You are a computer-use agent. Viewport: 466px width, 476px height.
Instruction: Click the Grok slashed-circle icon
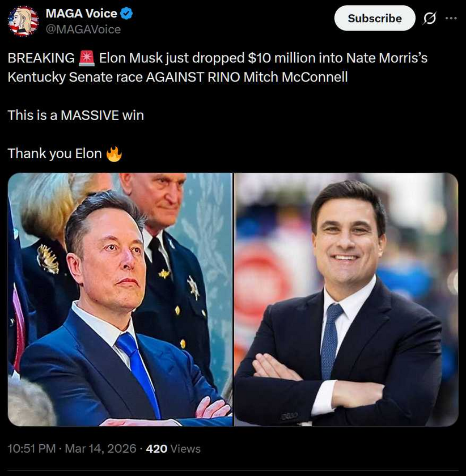430,19
